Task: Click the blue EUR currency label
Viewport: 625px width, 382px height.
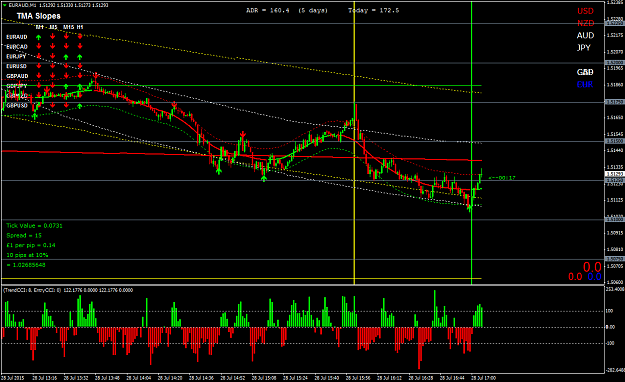Action: click(585, 85)
